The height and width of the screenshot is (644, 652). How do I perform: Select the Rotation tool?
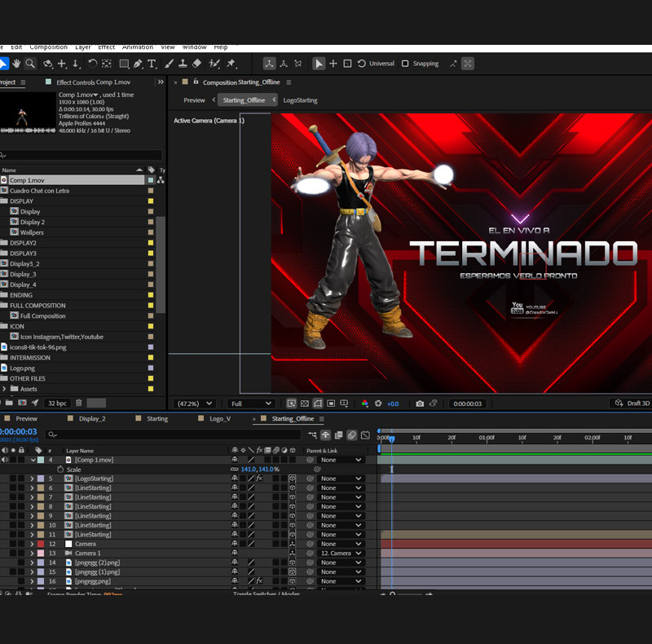pyautogui.click(x=92, y=64)
